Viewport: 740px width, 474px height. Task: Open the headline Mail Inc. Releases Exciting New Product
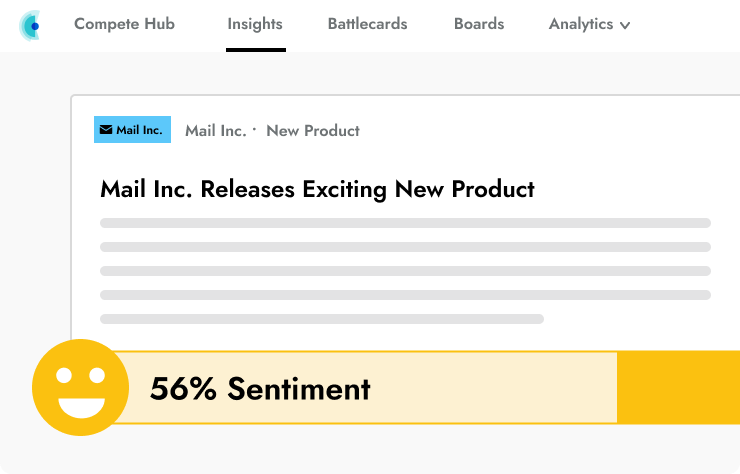coord(317,189)
